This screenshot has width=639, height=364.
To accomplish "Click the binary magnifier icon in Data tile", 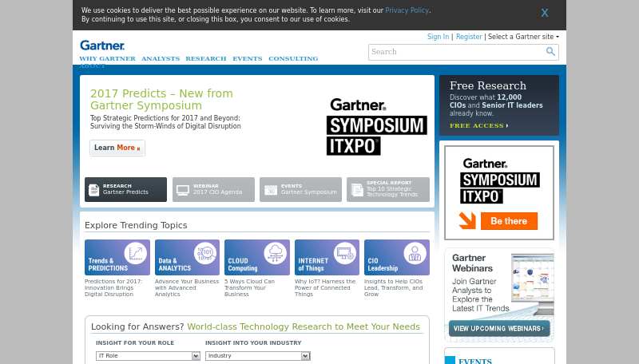I will (205, 253).
